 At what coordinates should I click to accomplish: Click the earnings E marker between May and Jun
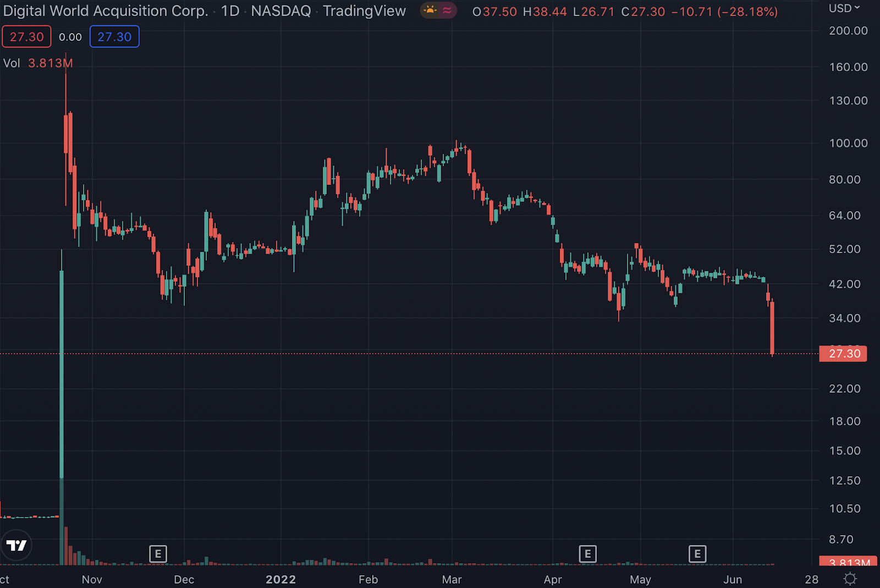click(x=697, y=554)
